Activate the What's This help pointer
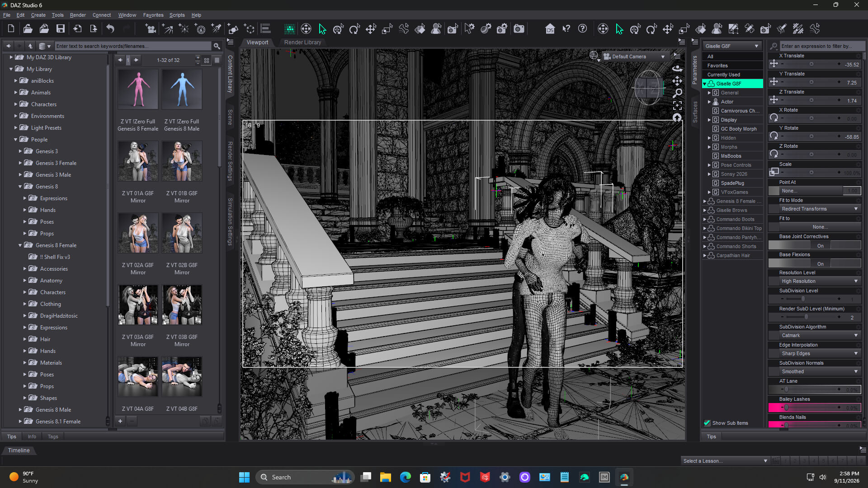868x488 pixels. click(566, 29)
